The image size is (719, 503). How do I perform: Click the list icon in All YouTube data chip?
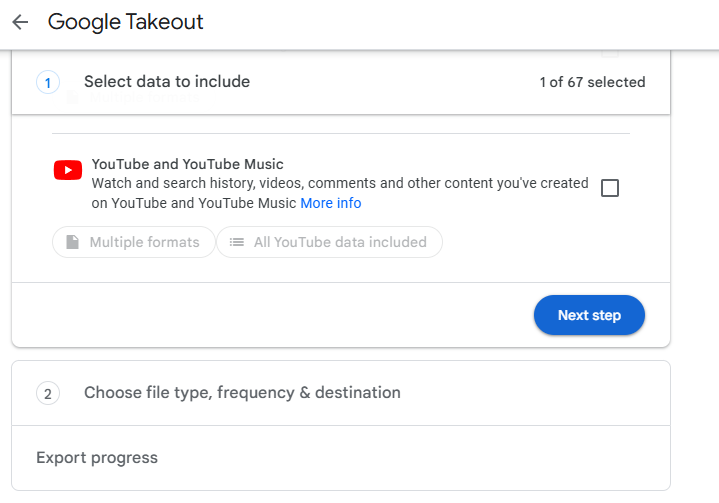click(x=236, y=242)
